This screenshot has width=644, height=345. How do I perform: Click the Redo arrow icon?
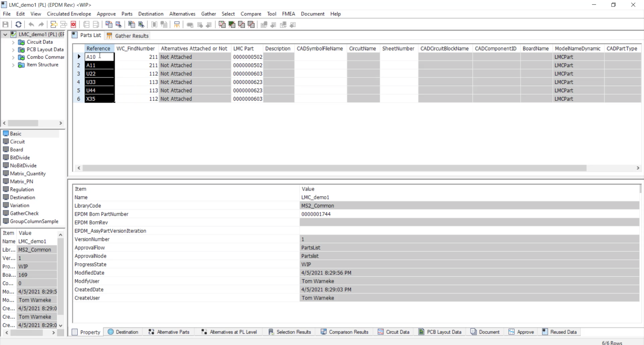click(41, 25)
